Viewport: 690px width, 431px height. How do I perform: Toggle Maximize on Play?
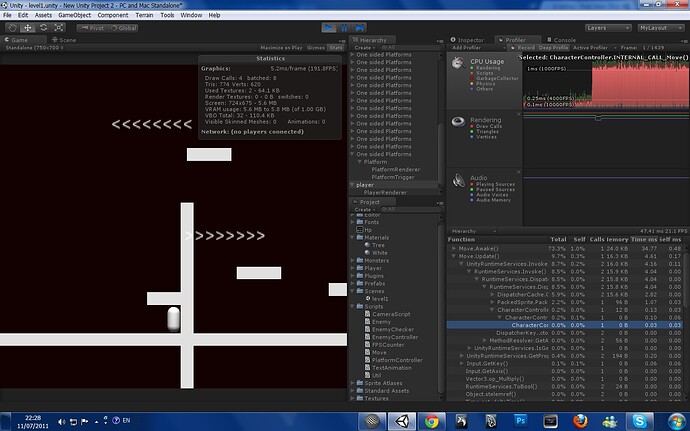tap(283, 47)
